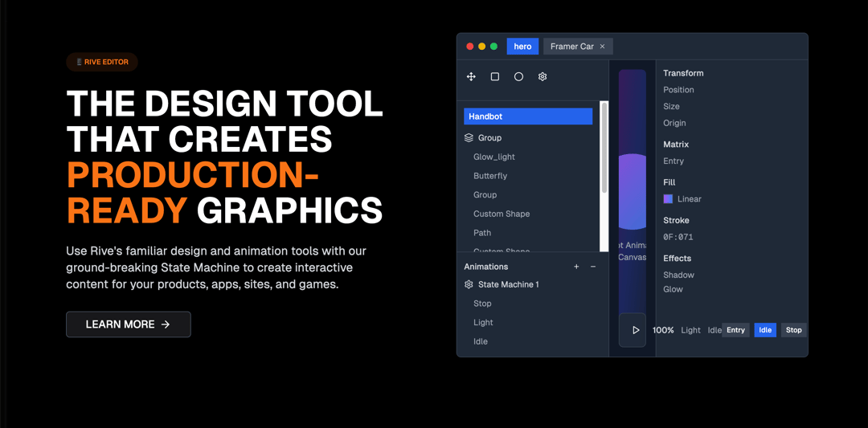868x428 pixels.
Task: Click the RIVE EDITOR badge
Action: pyautogui.click(x=102, y=62)
